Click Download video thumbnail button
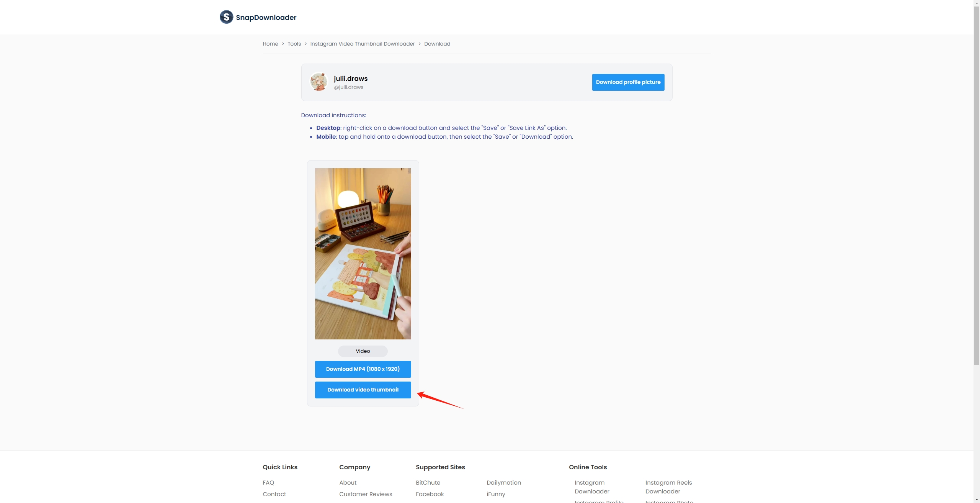Viewport: 980px width, 503px height. pyautogui.click(x=363, y=390)
